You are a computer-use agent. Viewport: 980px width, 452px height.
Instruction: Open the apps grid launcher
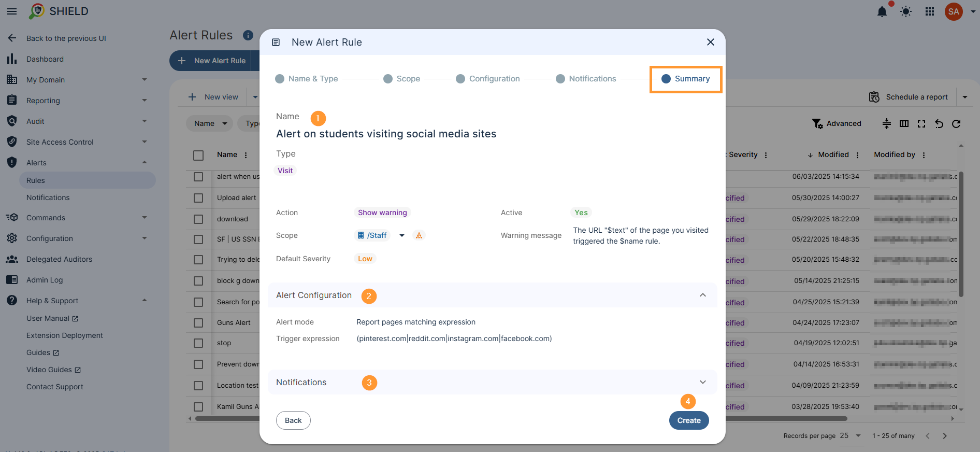[x=930, y=11]
